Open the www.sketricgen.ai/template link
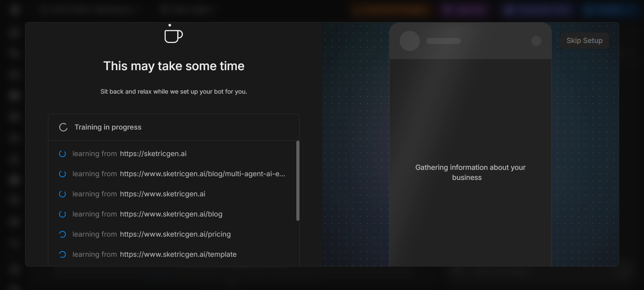644x290 pixels. pyautogui.click(x=178, y=254)
